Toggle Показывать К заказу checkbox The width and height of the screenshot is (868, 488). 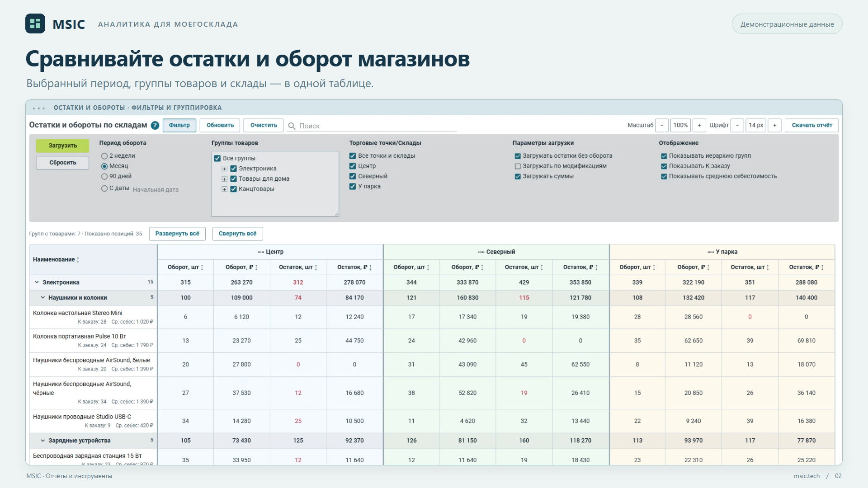[664, 166]
